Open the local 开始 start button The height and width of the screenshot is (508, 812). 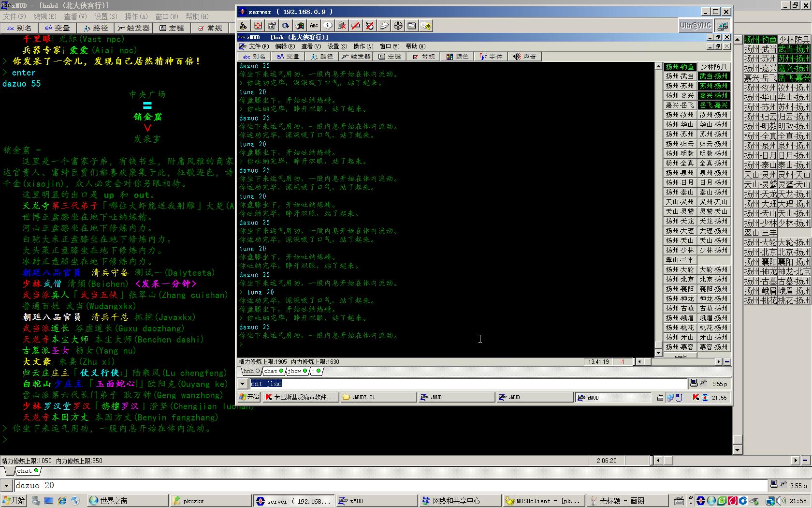tap(14, 501)
